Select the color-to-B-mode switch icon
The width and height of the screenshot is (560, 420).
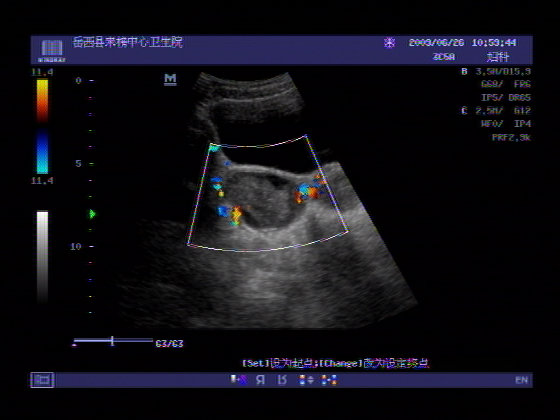(x=239, y=380)
